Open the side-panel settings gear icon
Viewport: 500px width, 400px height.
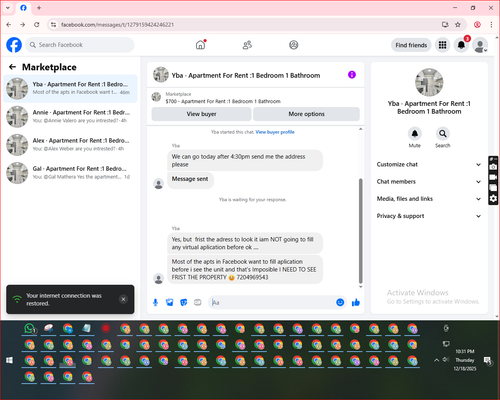(x=493, y=199)
